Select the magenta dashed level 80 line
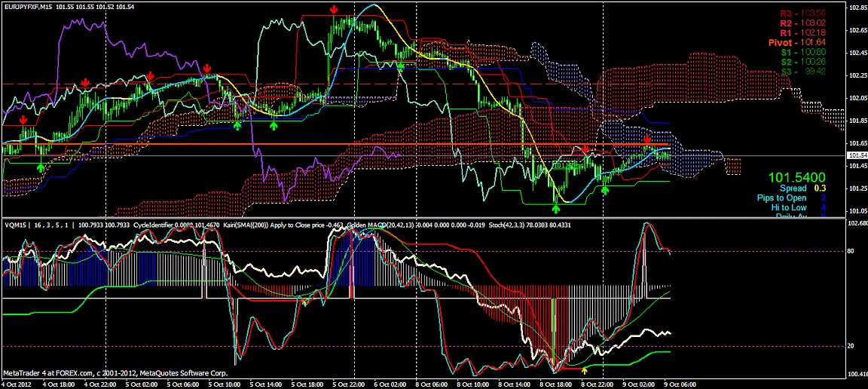The image size is (868, 389). pyautogui.click(x=423, y=251)
